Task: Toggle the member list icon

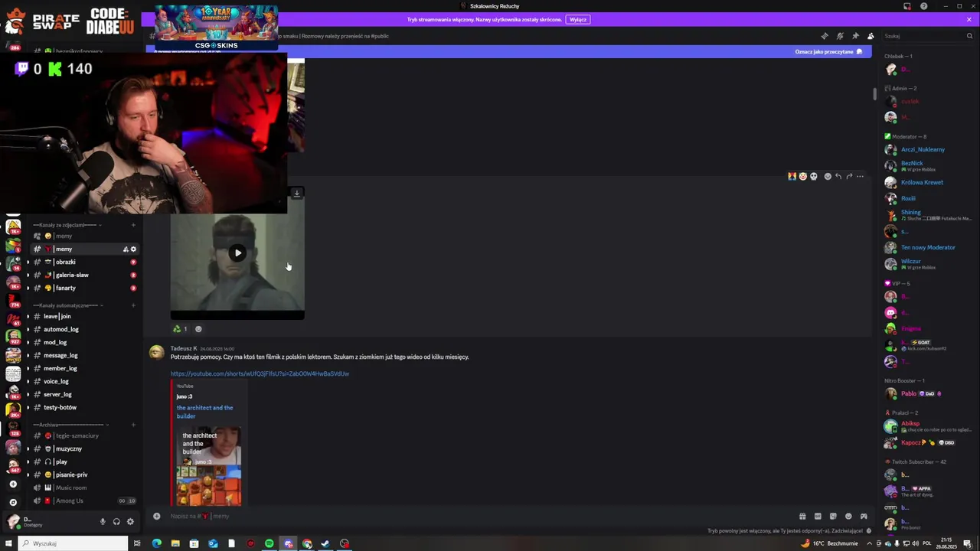Action: coord(871,36)
